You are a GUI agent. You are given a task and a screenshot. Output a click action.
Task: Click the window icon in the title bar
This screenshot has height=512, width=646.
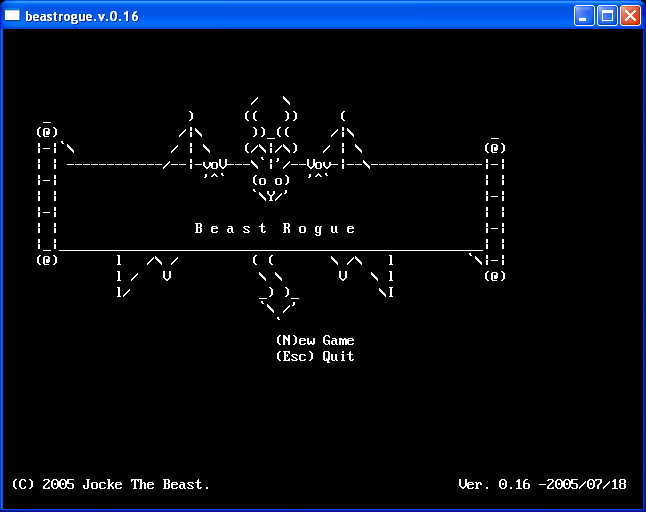point(12,16)
